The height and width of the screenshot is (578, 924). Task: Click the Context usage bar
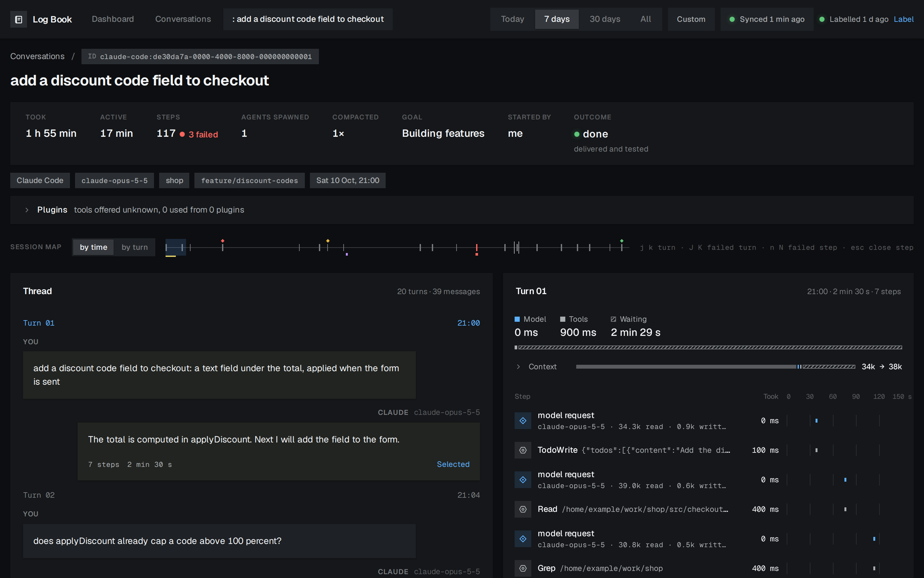click(x=715, y=367)
